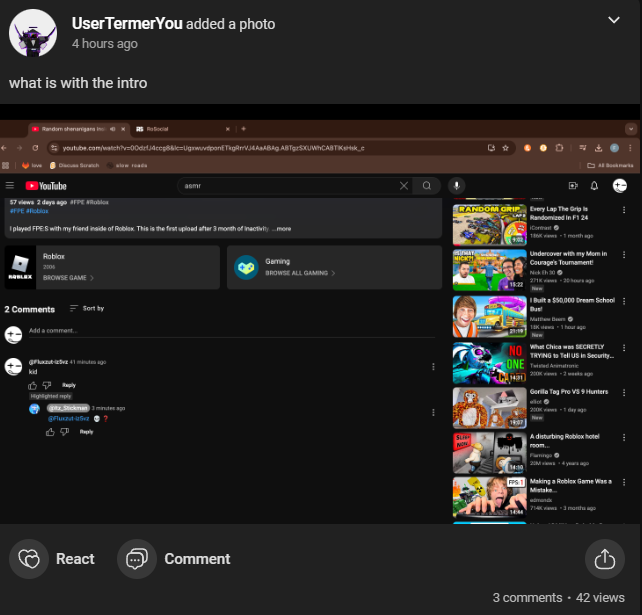Open the YouTube Create video icon
The height and width of the screenshot is (615, 642).
573,186
